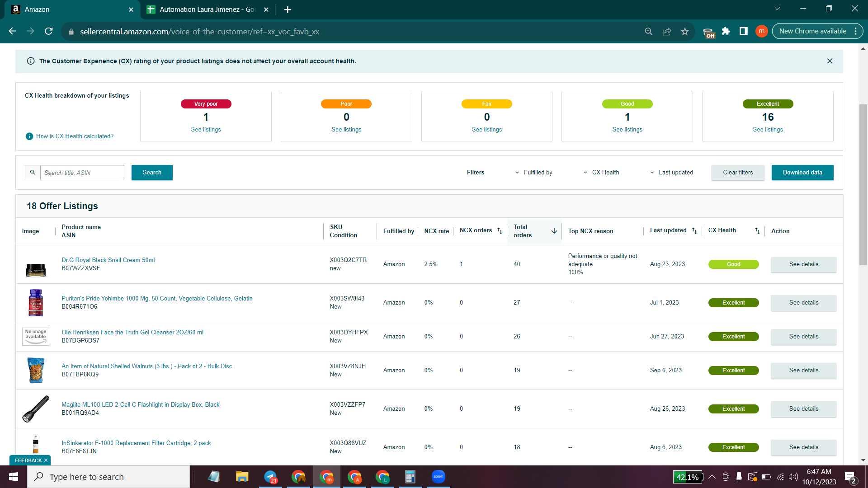868x488 pixels.
Task: Open Zoom from the taskbar
Action: click(439, 477)
